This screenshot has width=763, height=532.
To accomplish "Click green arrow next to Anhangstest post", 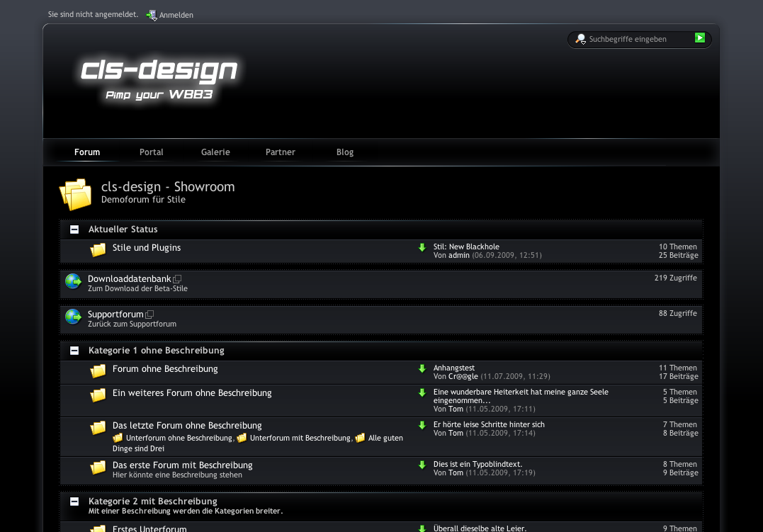I will click(x=422, y=368).
